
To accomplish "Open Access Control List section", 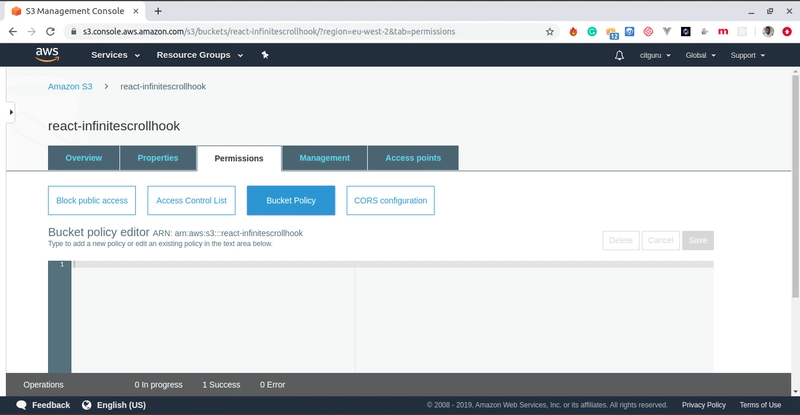I will click(x=191, y=201).
